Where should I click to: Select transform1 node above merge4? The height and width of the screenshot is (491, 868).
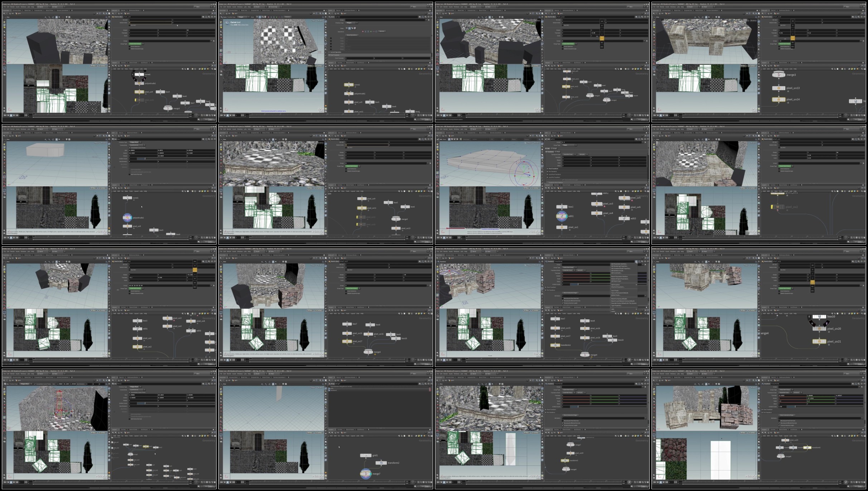click(555, 345)
